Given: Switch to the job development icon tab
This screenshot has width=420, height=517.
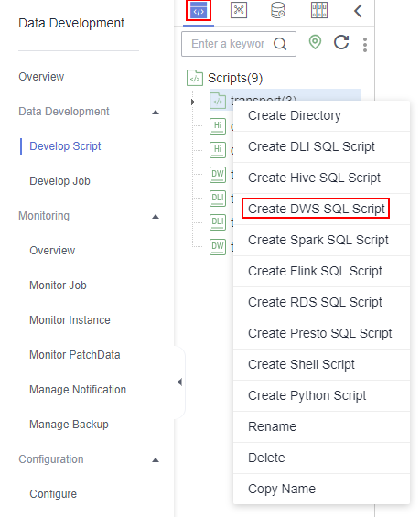Looking at the screenshot, I should tap(239, 10).
